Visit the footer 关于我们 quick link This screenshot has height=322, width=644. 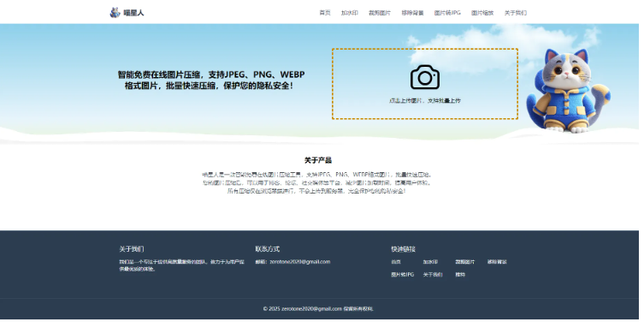(x=433, y=274)
